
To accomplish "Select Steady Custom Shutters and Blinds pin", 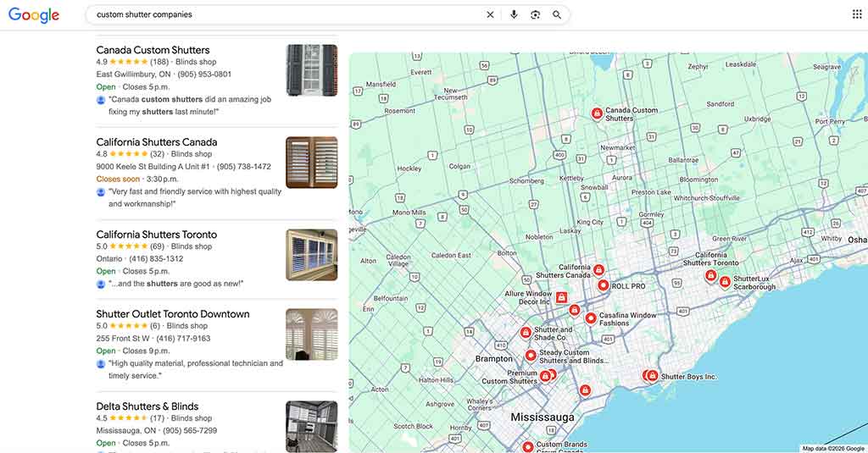I will coord(531,355).
